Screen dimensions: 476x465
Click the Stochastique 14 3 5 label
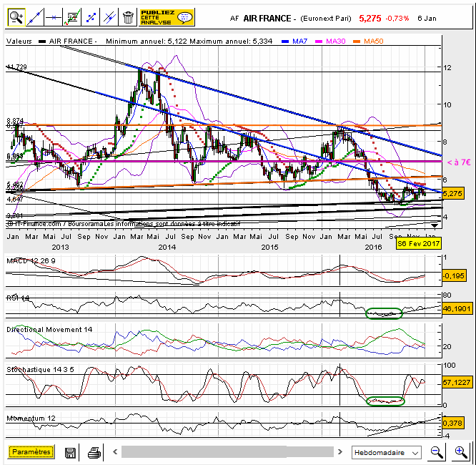coord(40,370)
